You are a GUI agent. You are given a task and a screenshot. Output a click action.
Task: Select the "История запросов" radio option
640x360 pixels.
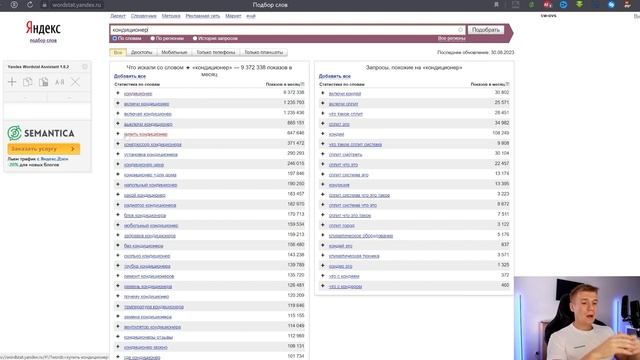point(195,38)
